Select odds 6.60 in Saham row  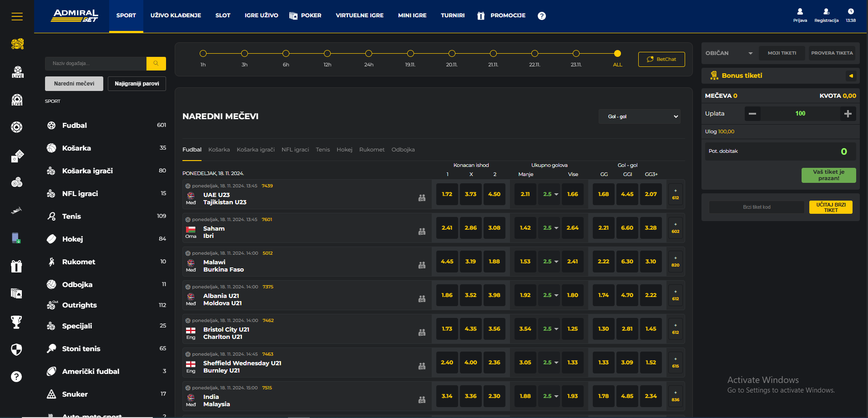point(627,228)
